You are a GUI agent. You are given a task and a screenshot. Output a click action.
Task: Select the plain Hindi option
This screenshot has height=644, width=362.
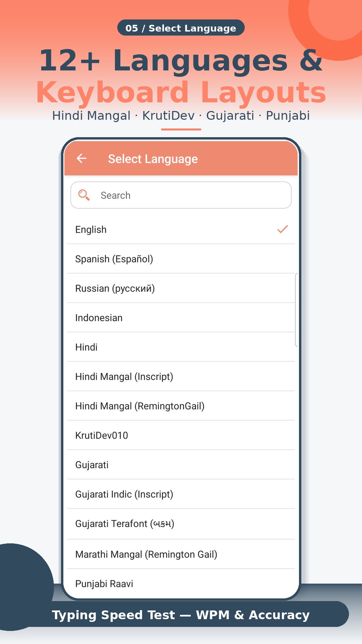[x=181, y=347]
